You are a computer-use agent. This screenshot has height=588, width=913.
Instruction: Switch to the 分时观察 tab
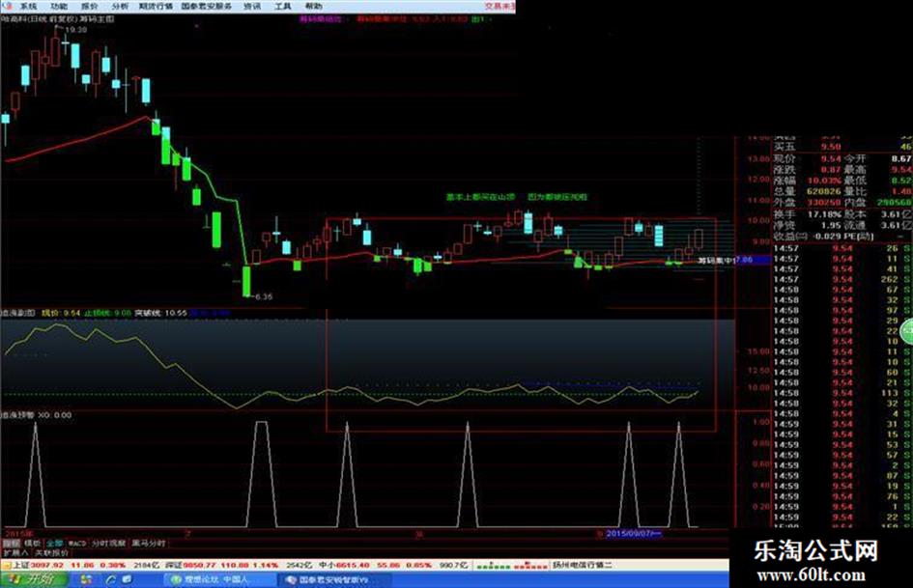(x=108, y=544)
